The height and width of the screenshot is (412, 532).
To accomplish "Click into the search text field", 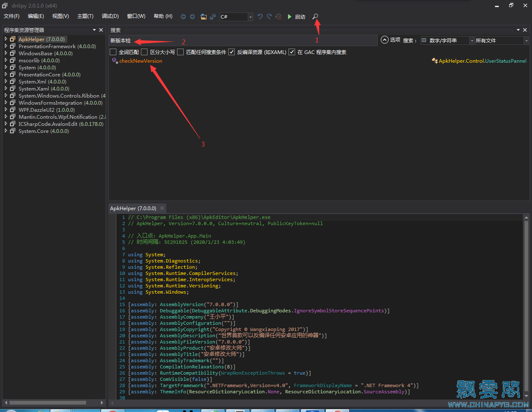I will [243, 40].
